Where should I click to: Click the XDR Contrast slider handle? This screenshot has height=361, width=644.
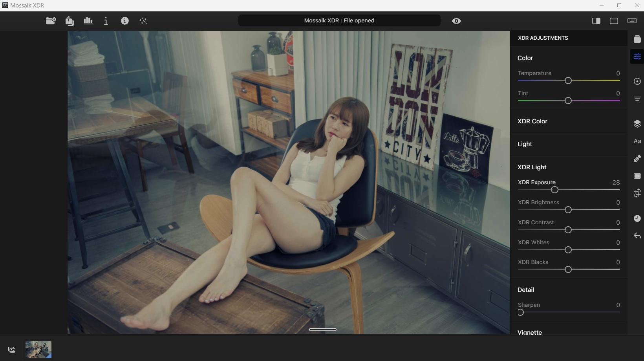coord(568,230)
